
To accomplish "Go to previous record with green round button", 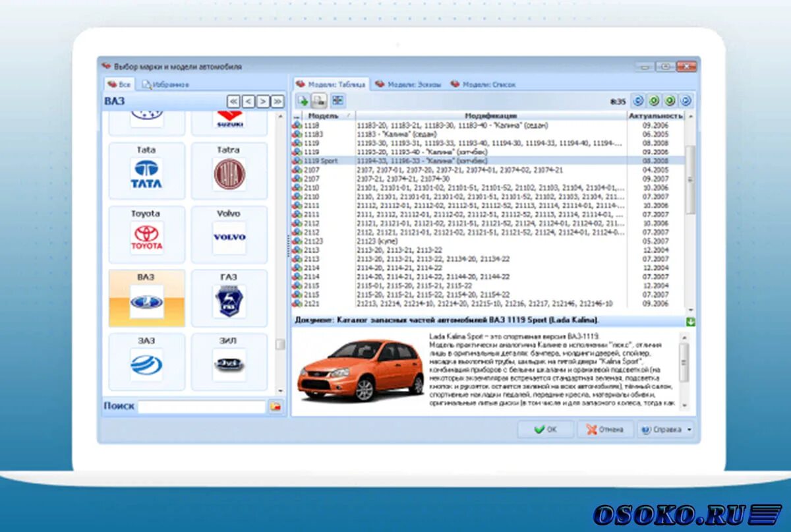I will 654,101.
